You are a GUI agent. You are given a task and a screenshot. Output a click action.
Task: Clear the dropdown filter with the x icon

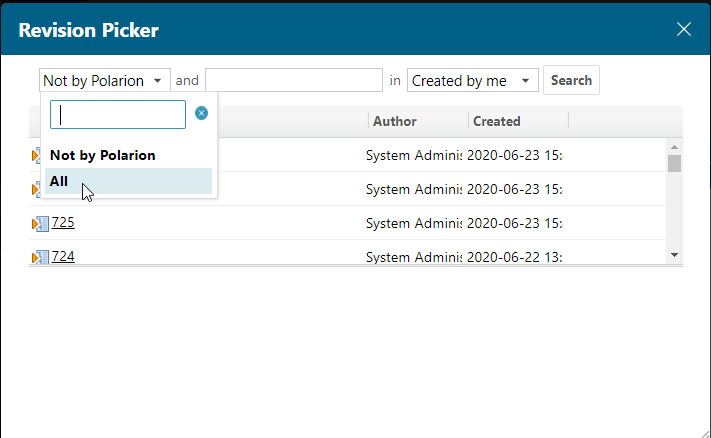point(201,114)
